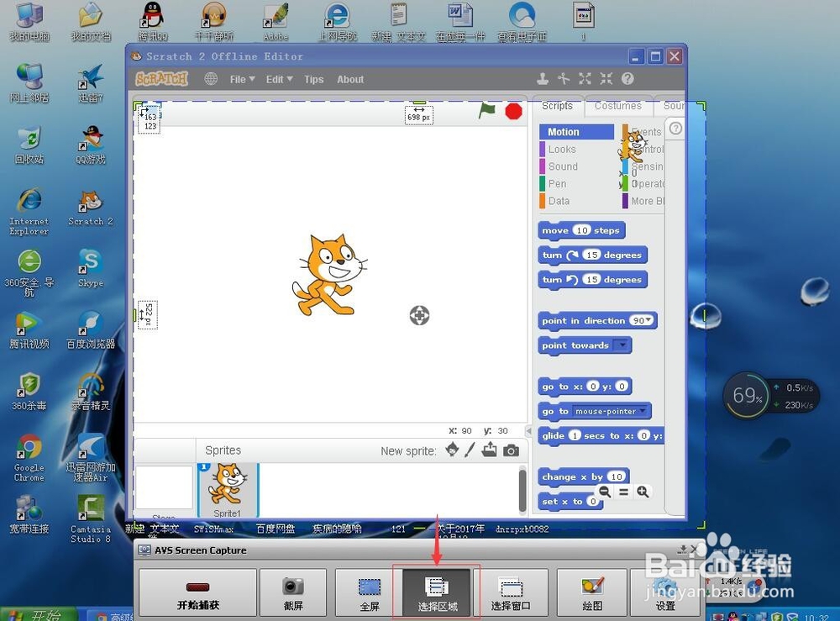
Task: Open the drawing tool button in AVS
Action: point(592,592)
